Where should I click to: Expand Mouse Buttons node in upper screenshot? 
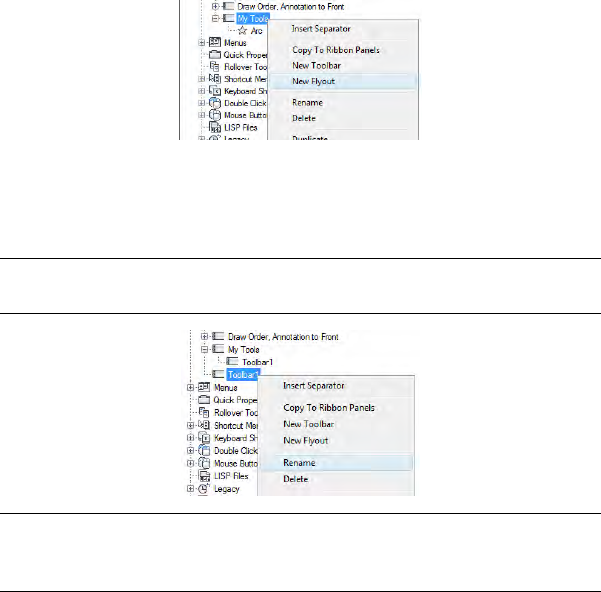(x=202, y=115)
